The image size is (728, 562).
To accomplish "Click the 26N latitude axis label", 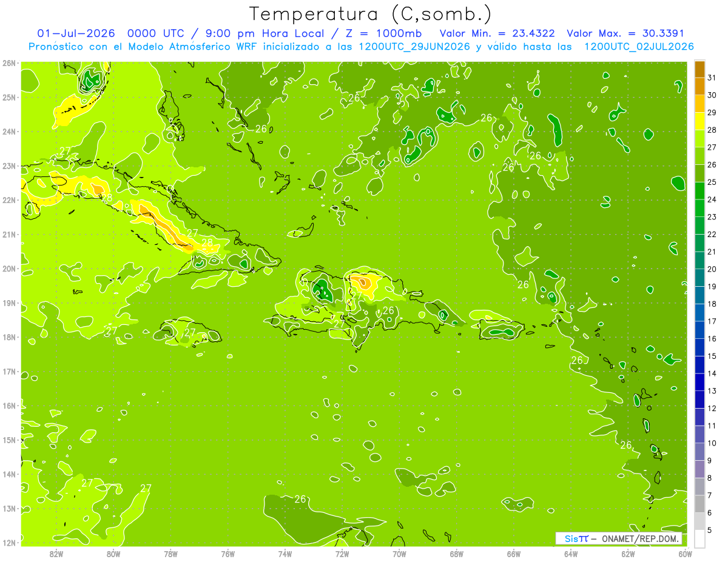I will pyautogui.click(x=9, y=63).
